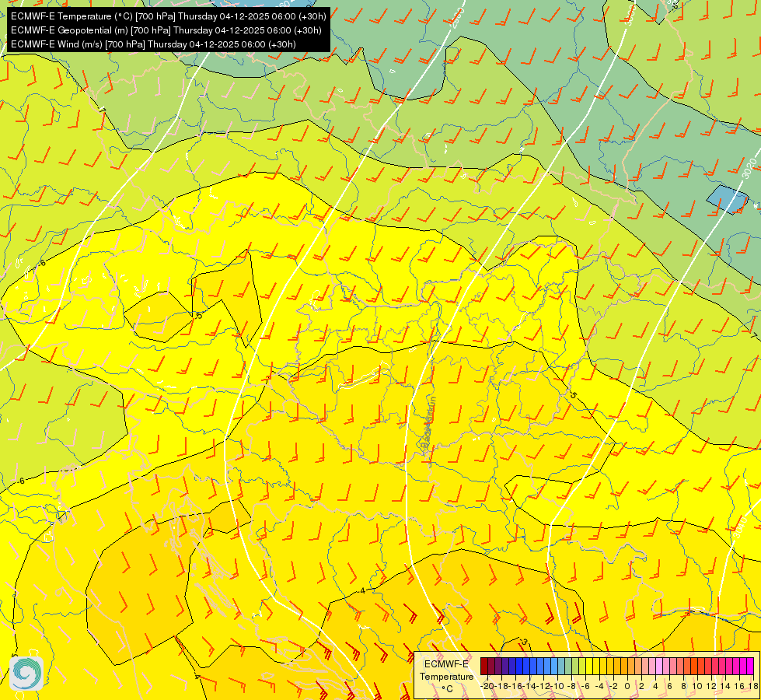761x700 pixels.
Task: Click the 12 tick on the colour scale
Action: (x=711, y=686)
